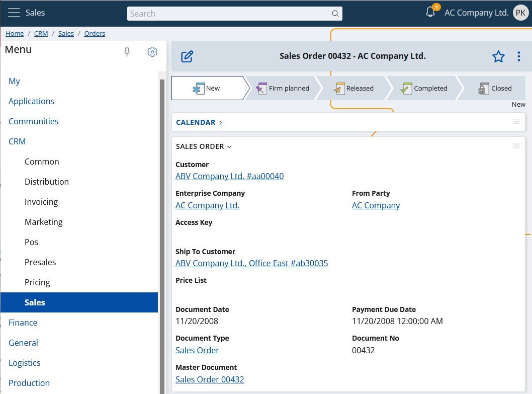
Task: Select Pricing under CRM
Action: tap(37, 282)
